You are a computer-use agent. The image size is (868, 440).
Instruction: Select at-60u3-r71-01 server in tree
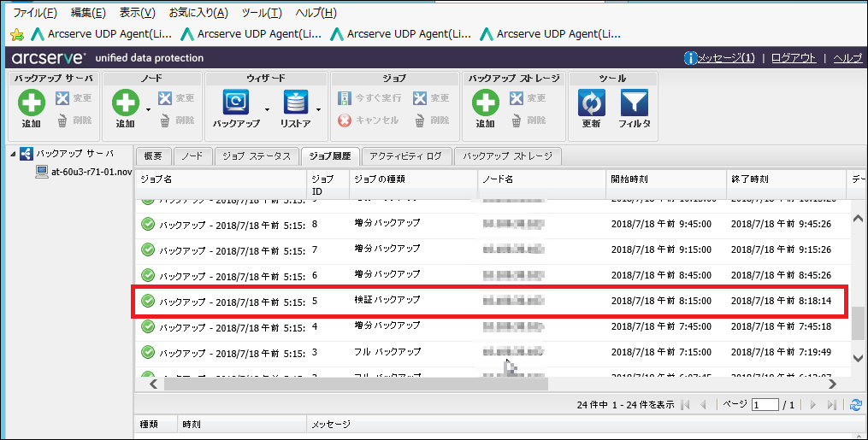84,172
